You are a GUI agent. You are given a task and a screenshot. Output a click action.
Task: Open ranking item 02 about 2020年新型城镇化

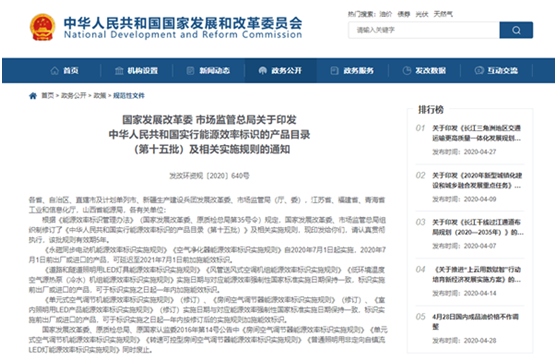[477, 180]
